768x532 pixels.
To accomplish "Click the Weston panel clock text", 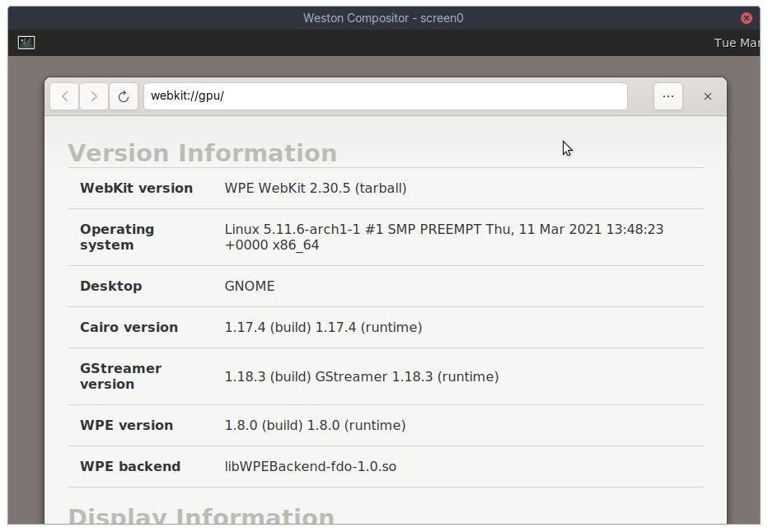I will click(737, 43).
